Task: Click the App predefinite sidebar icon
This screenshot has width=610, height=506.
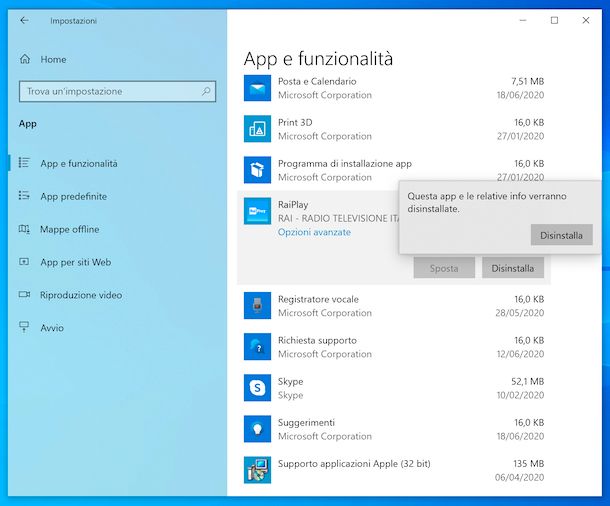Action: pos(24,195)
